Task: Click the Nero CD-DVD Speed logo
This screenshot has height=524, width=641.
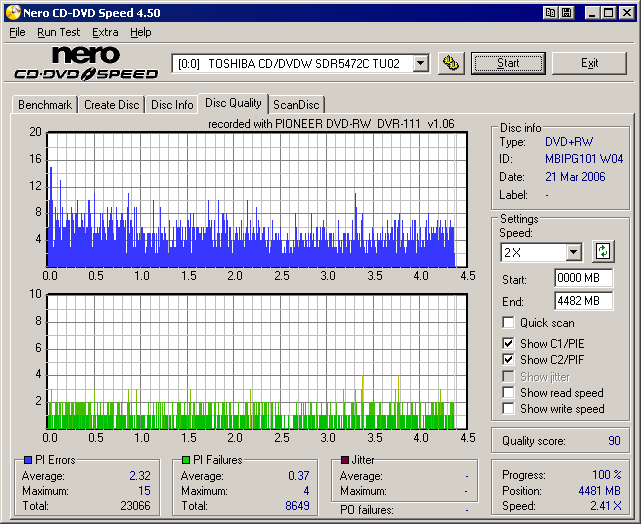Action: click(x=86, y=63)
